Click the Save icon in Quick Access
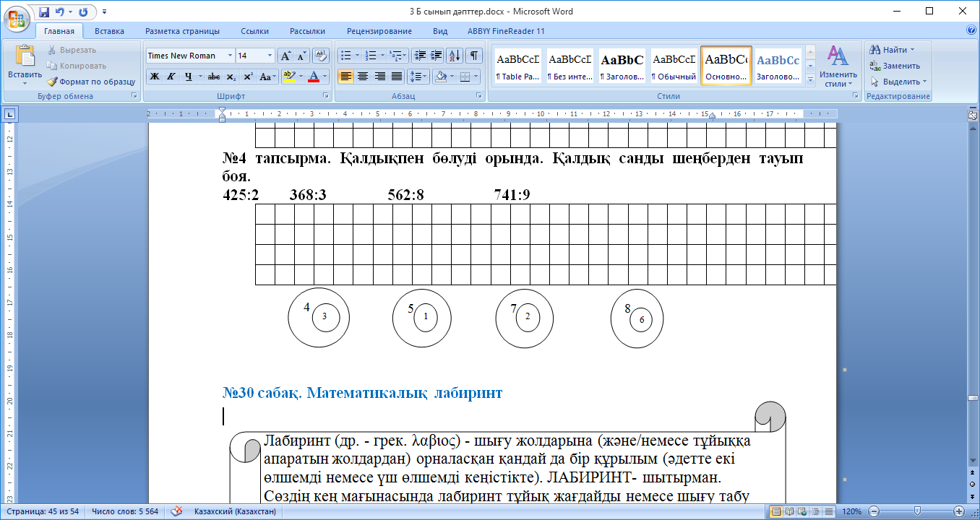The width and height of the screenshot is (980, 520). click(44, 12)
